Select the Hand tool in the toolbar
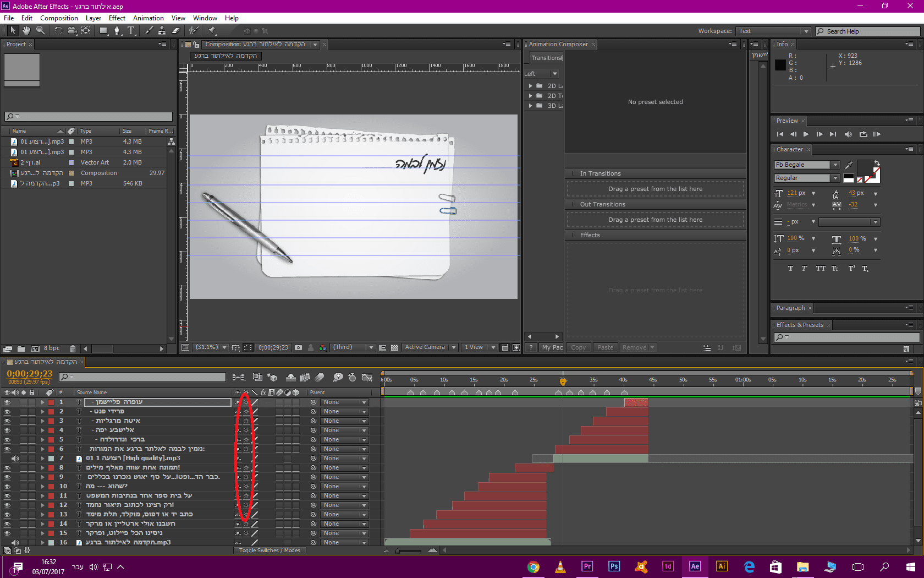Viewport: 924px width, 578px height. tap(26, 31)
